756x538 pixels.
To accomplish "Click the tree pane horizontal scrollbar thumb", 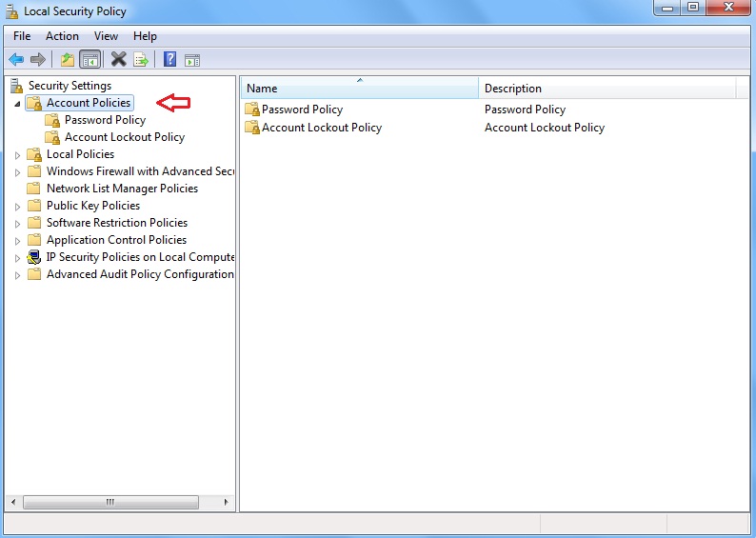I will (x=110, y=502).
